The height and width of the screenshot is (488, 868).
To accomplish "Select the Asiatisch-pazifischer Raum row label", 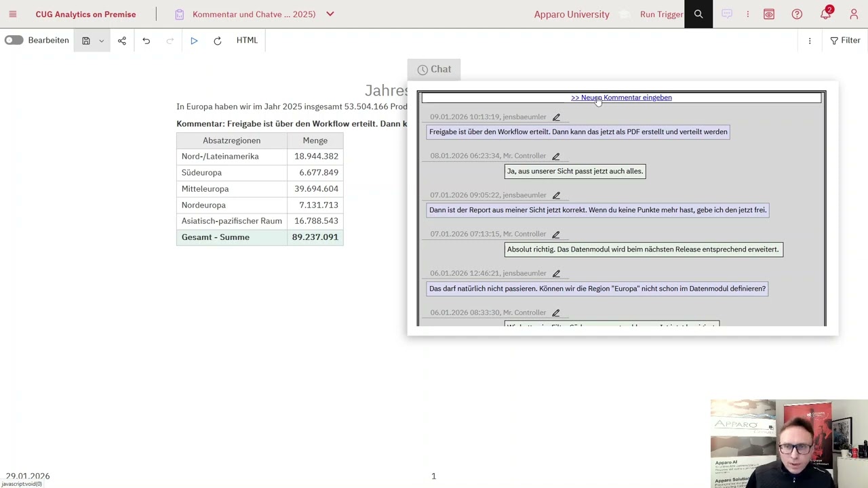I will point(231,221).
